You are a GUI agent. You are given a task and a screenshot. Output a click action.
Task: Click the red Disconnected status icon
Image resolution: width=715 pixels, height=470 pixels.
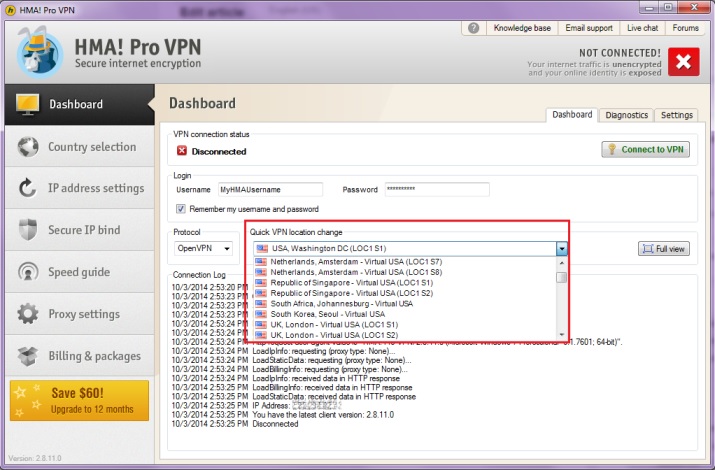(x=182, y=151)
